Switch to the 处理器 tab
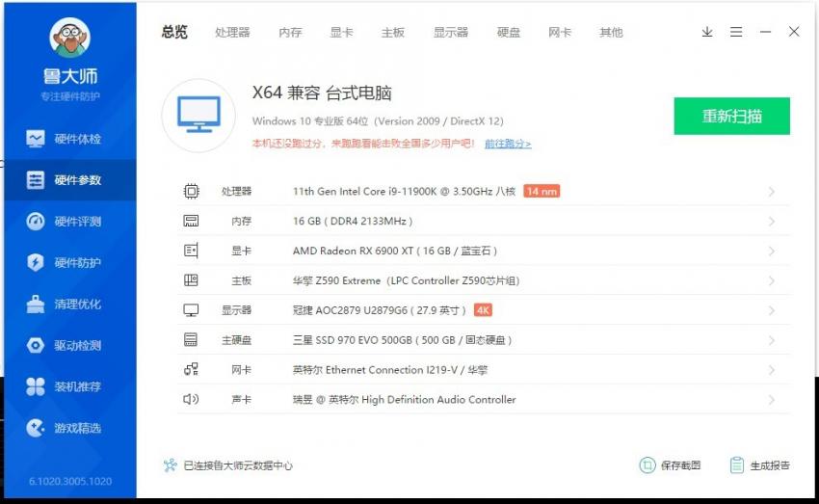This screenshot has height=504, width=819. [x=232, y=33]
